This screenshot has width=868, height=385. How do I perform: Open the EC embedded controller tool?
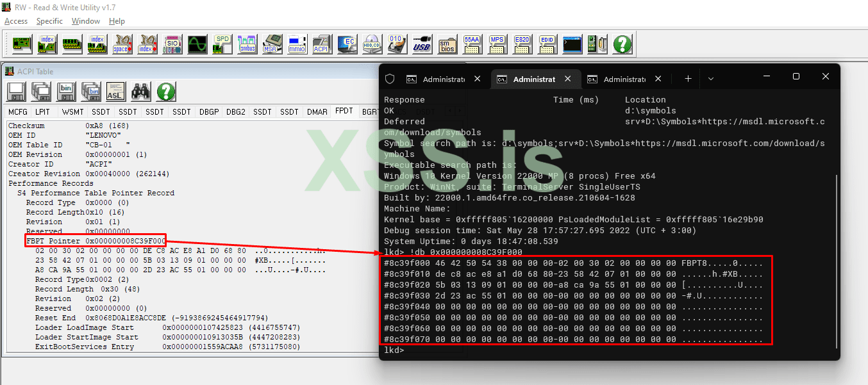click(x=347, y=44)
